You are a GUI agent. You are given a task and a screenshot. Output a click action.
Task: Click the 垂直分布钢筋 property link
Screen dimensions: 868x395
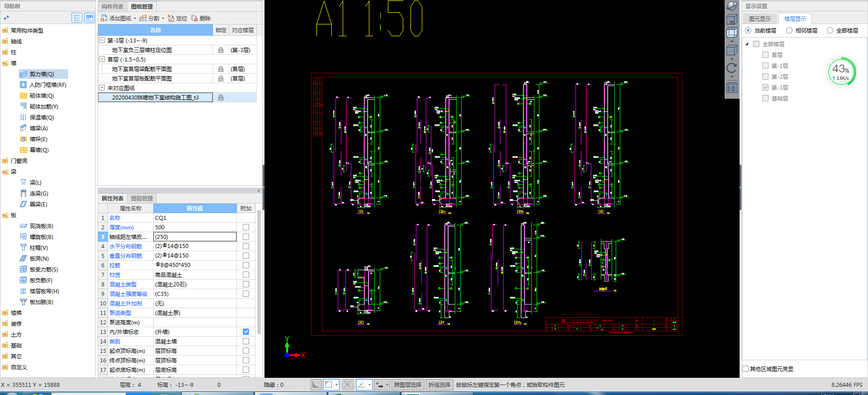click(126, 256)
